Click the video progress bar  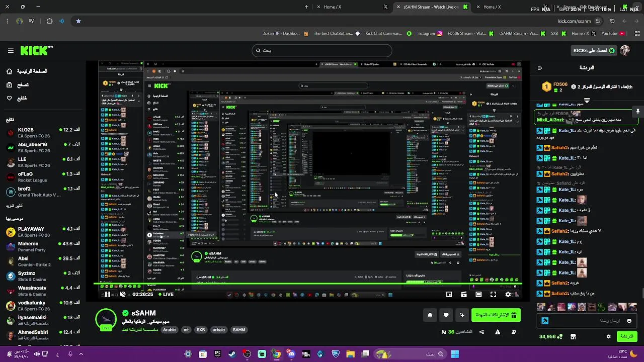[308, 285]
